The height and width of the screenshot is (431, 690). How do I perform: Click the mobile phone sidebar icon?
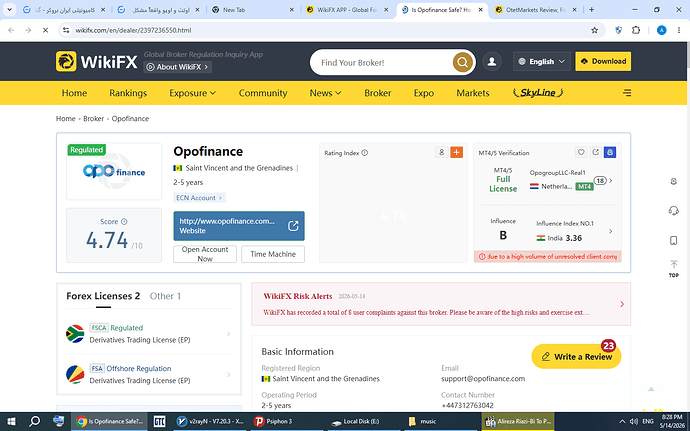pyautogui.click(x=673, y=240)
